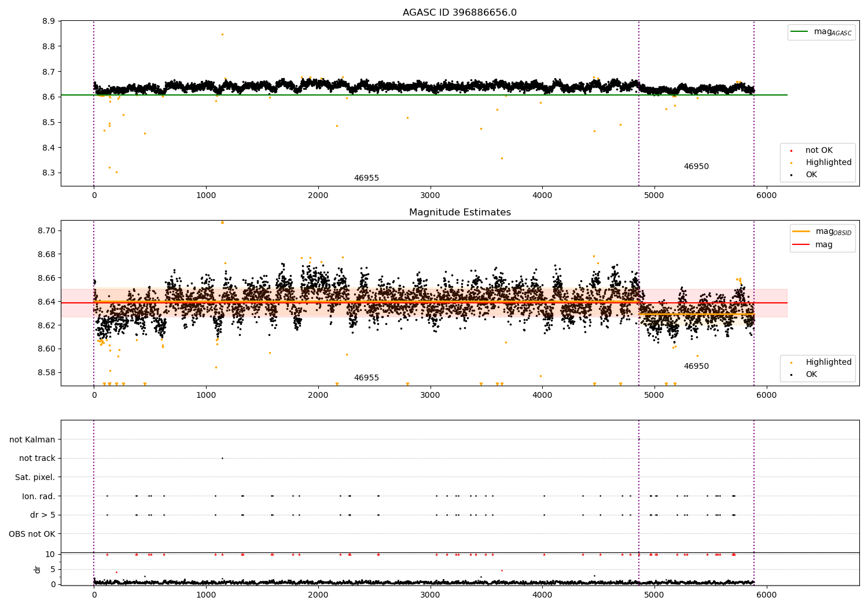
Task: Click the 'OBS not OK' y-axis label
Action: tap(32, 534)
